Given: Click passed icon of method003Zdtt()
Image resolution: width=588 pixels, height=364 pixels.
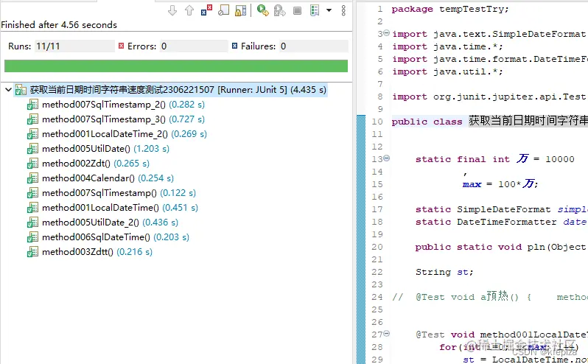Looking at the screenshot, I should [32, 252].
